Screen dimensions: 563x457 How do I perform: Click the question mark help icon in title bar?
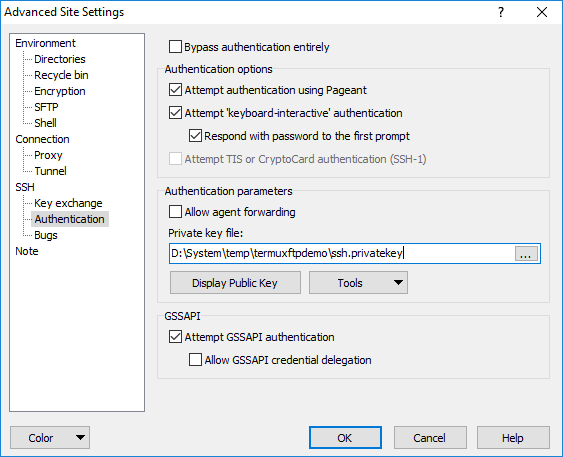point(501,13)
